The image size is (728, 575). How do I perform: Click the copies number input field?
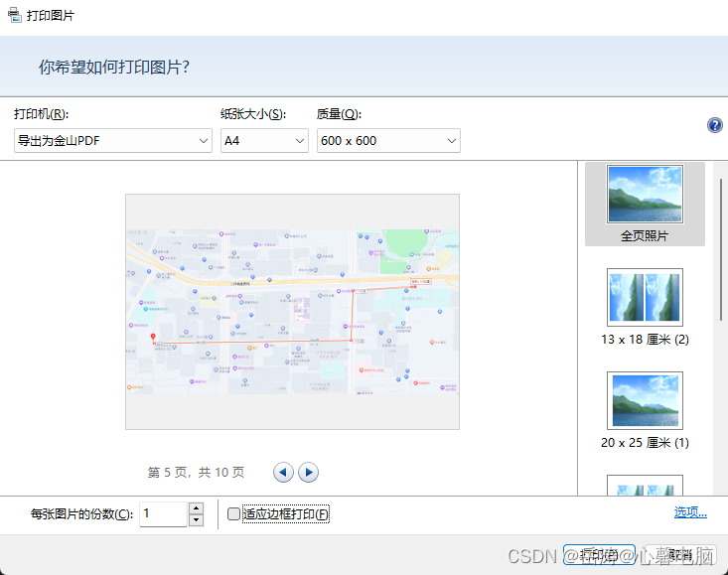(x=164, y=513)
